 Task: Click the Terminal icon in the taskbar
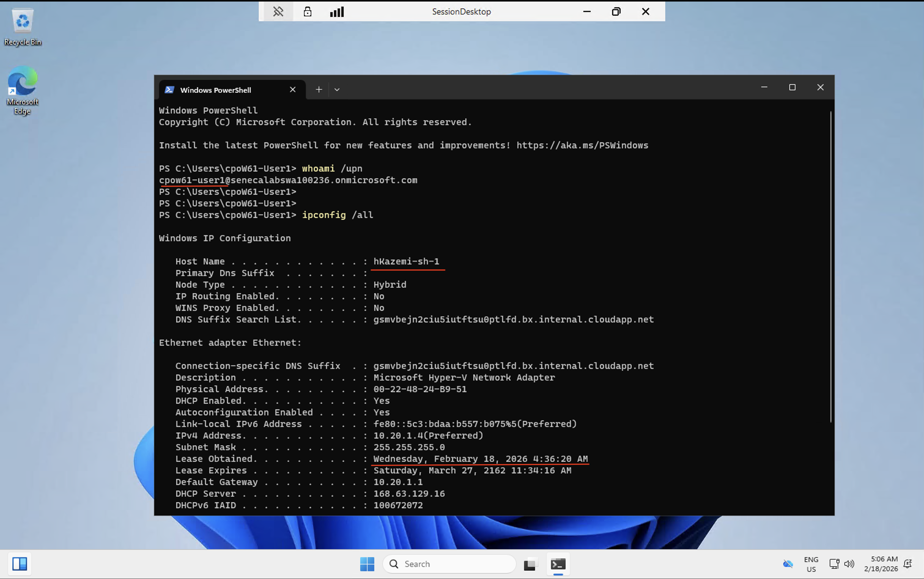[558, 564]
